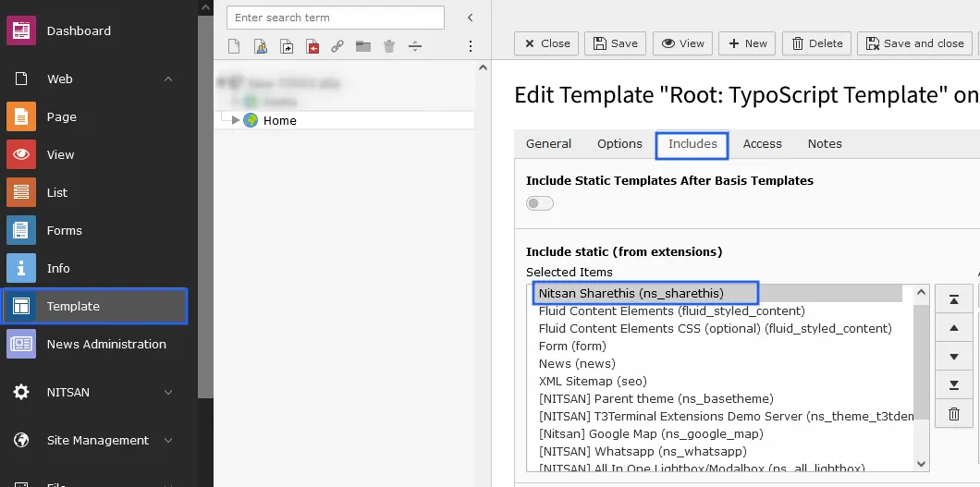Remove selected static item with trash icon

coord(954,414)
